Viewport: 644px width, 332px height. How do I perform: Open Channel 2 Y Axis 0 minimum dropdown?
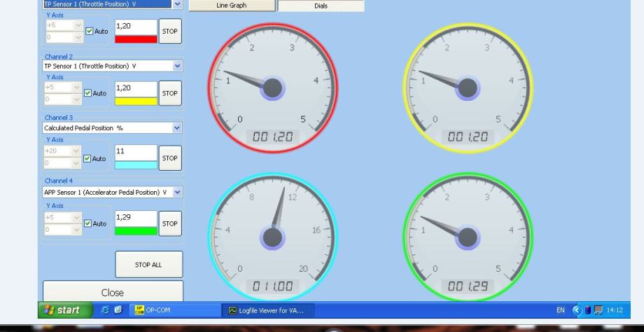point(77,99)
